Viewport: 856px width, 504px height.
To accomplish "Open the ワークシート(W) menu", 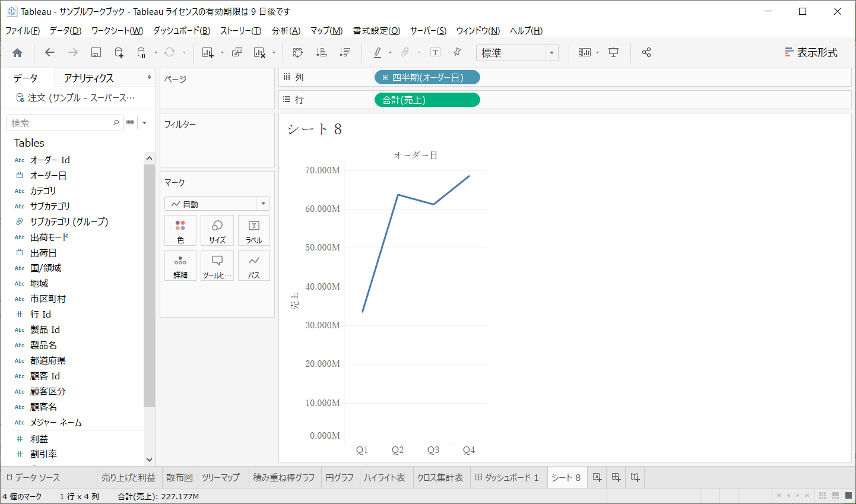I will click(117, 31).
